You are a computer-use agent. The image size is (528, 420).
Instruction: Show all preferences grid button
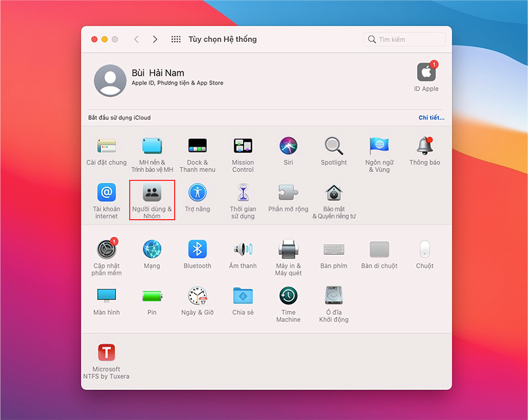coord(176,39)
